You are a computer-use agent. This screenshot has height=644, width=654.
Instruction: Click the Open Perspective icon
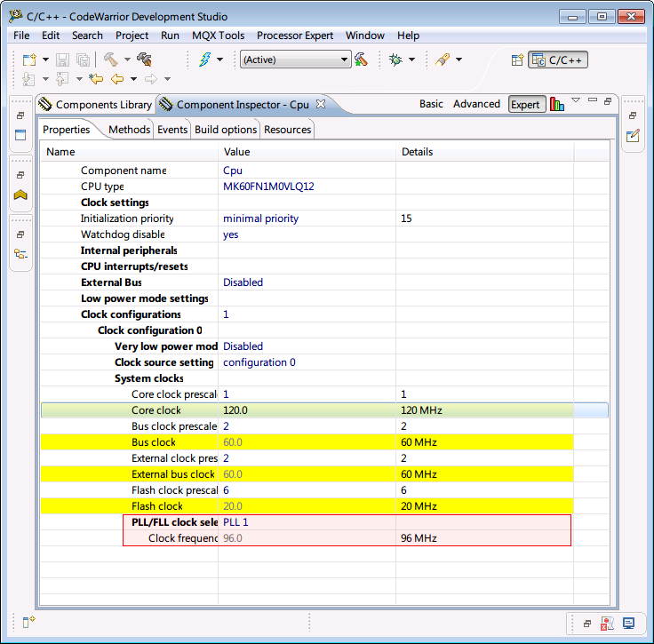(x=517, y=60)
